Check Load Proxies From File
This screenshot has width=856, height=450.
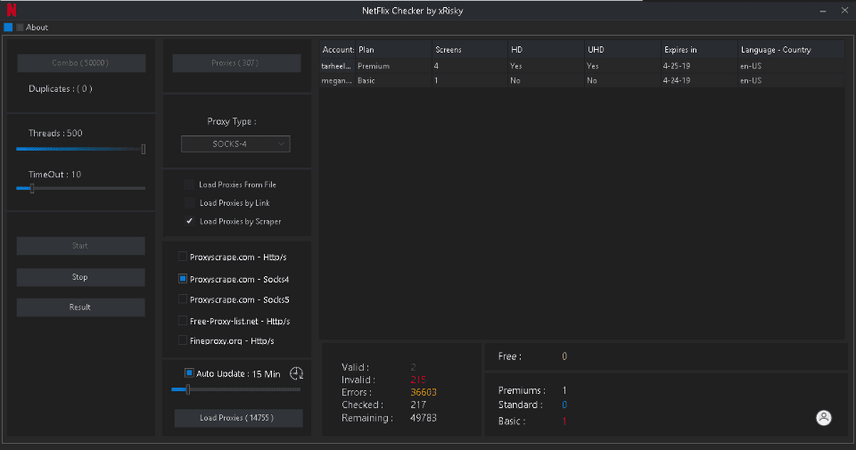tap(189, 185)
